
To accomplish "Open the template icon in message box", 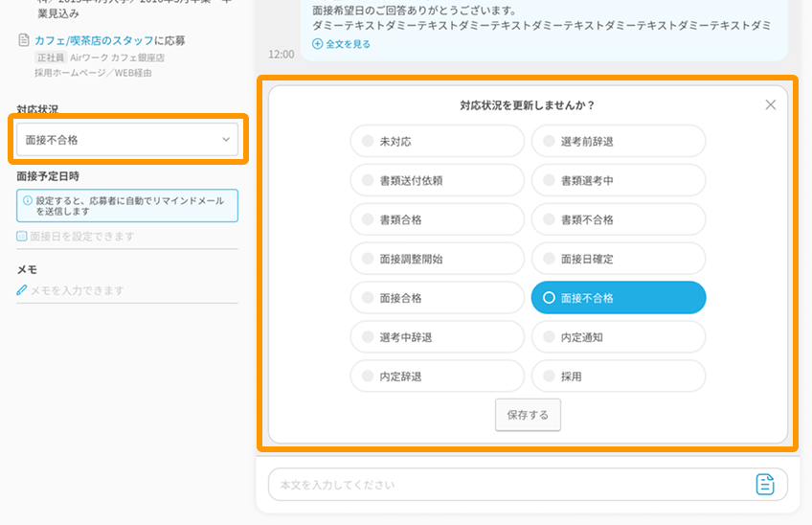I will [x=765, y=484].
